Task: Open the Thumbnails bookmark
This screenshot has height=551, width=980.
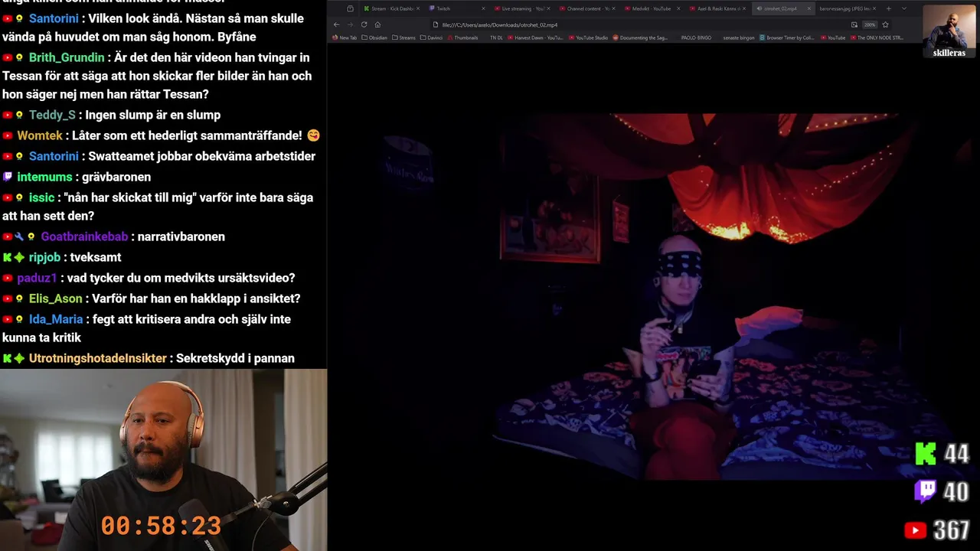Action: click(462, 37)
